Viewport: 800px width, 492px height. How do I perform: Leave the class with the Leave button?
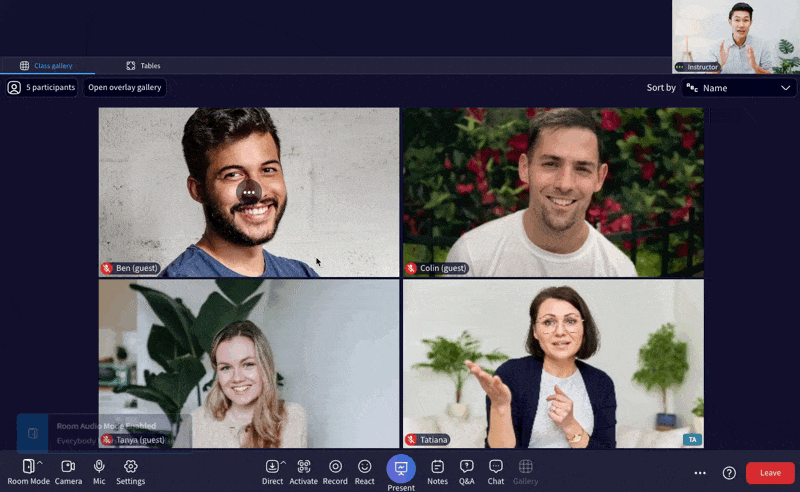pos(770,473)
